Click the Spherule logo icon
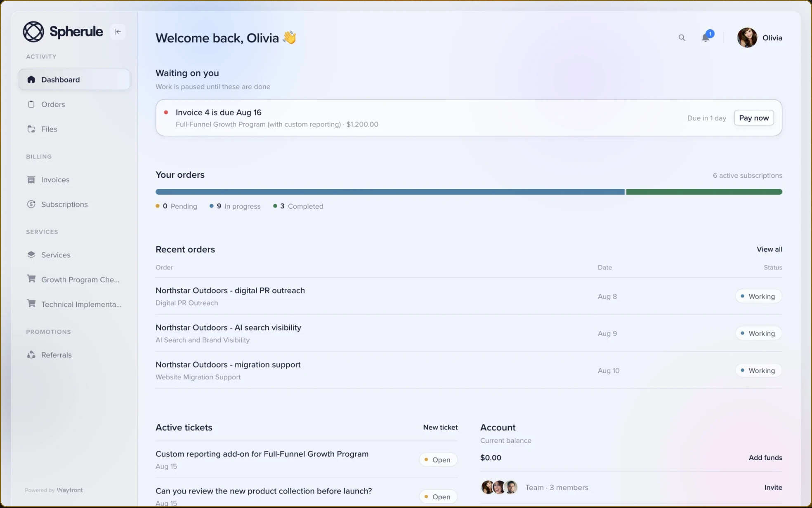 33,32
